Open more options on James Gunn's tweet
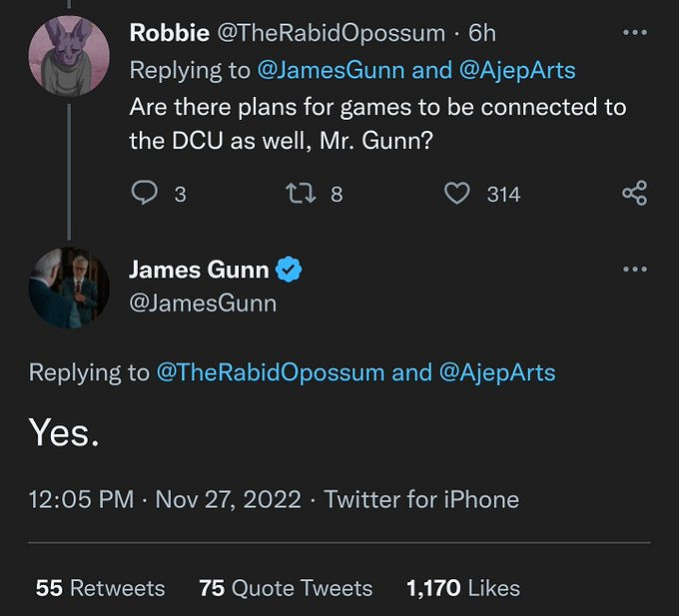Image resolution: width=679 pixels, height=616 pixels. click(634, 270)
